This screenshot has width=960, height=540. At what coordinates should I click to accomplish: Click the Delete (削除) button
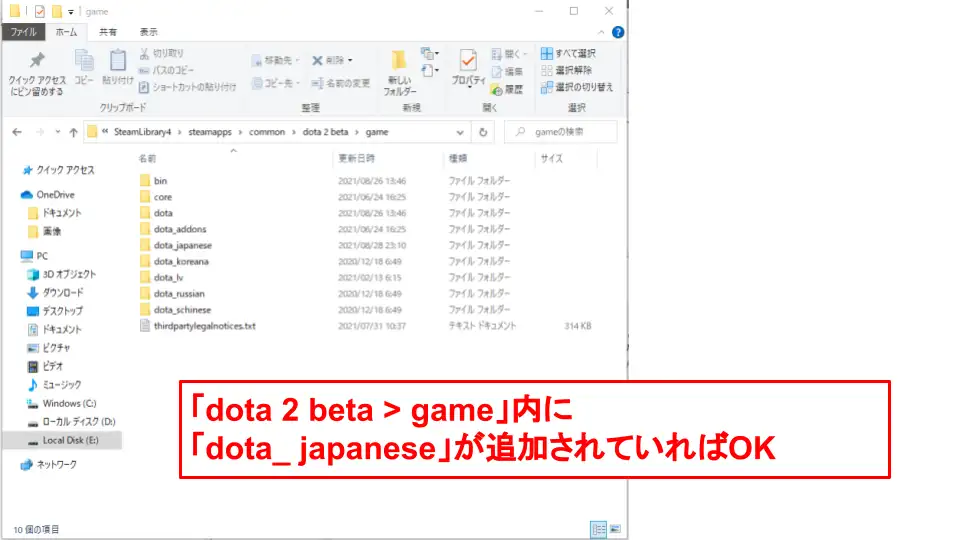pyautogui.click(x=328, y=60)
